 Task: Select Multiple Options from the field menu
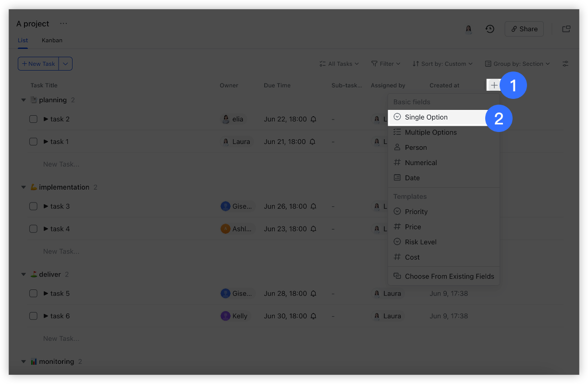tap(431, 132)
